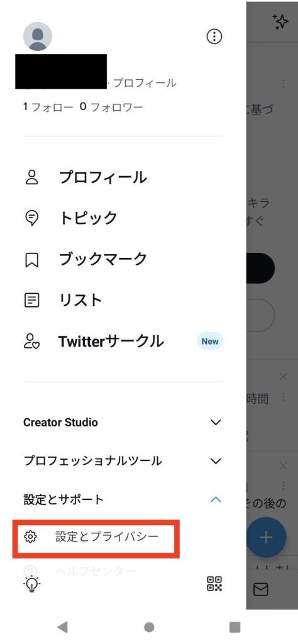Tap the Lists document icon
Viewport: 298px width, 644px height.
point(32,300)
